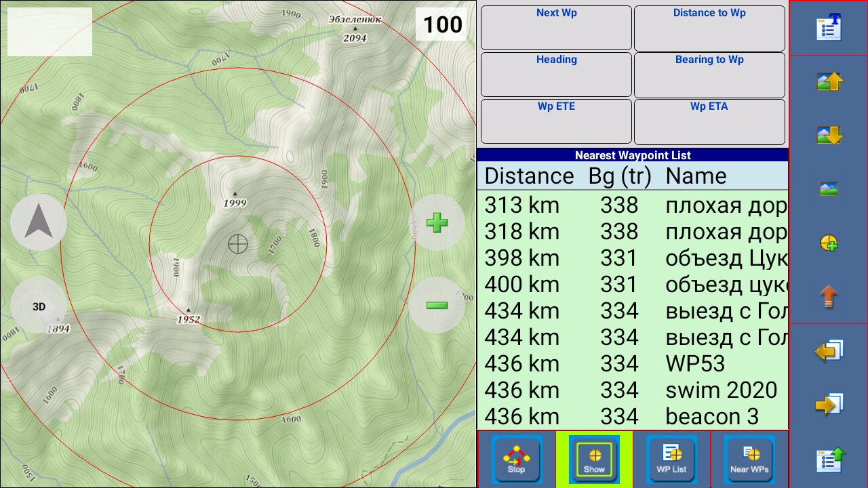This screenshot has width=868, height=488.
Task: Toggle the Show waypoints button
Action: pyautogui.click(x=594, y=459)
